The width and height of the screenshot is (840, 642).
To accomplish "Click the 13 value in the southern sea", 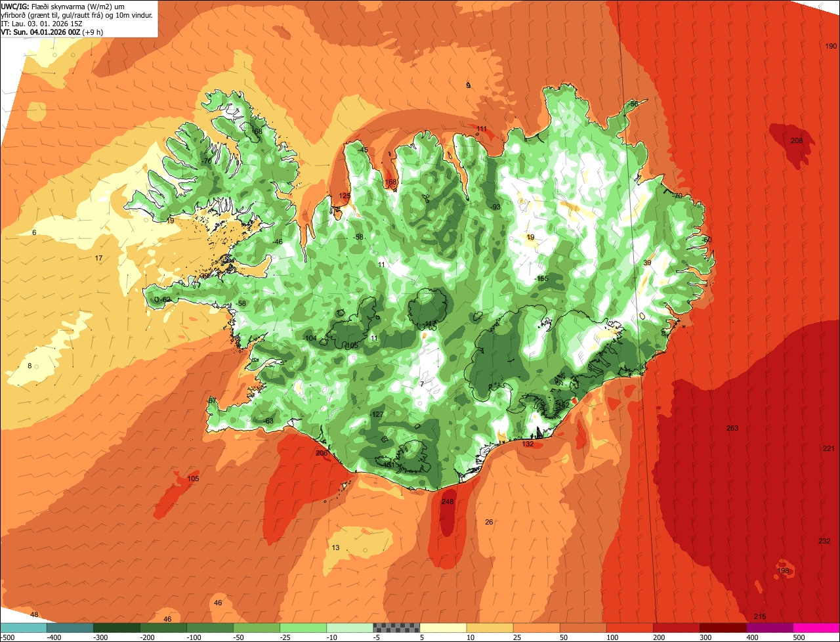I will click(335, 547).
